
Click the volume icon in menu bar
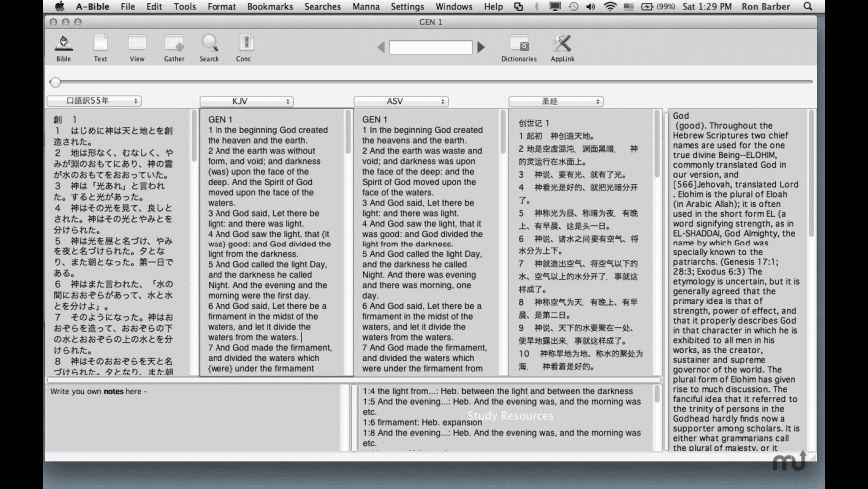pyautogui.click(x=591, y=7)
